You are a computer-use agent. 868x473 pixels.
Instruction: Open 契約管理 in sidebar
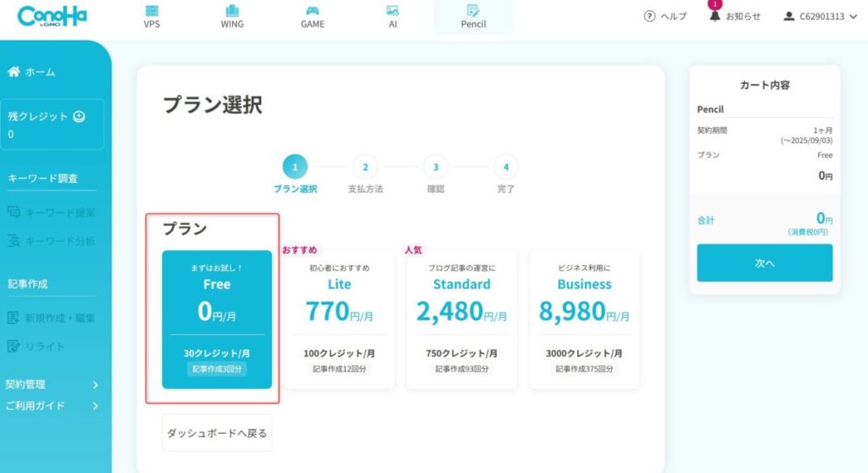(x=25, y=384)
